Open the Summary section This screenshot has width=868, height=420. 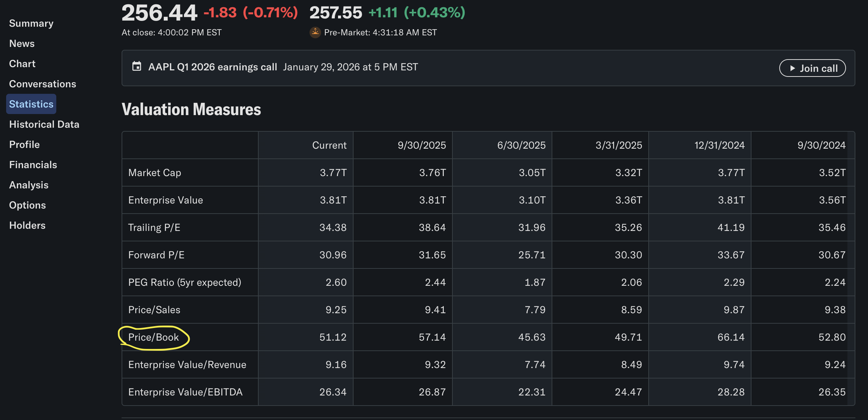[31, 23]
